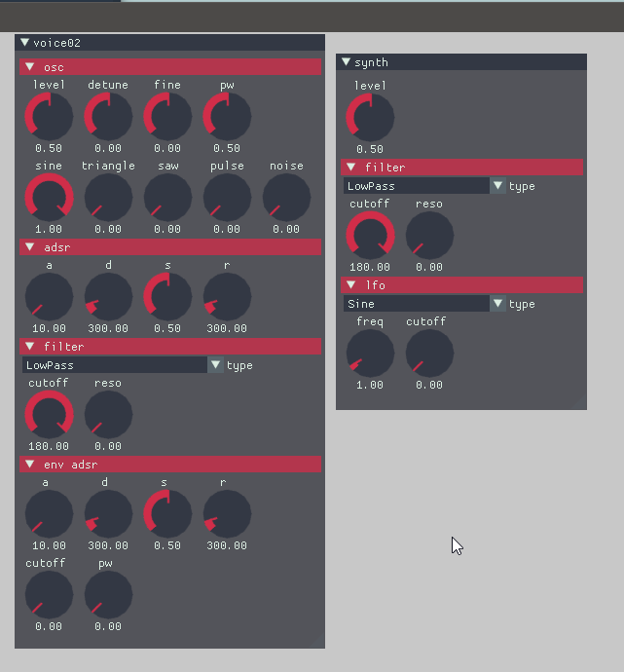
Task: Open synth filter type LowPass dropdown
Action: 424,186
